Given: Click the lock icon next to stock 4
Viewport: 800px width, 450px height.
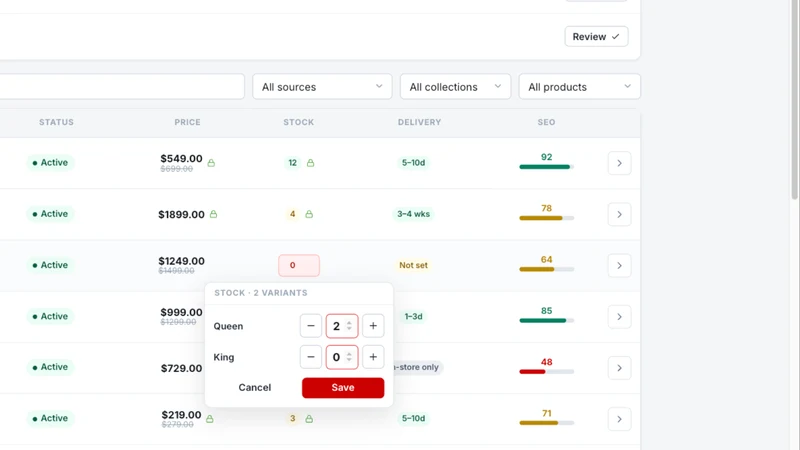Looking at the screenshot, I should click(x=309, y=214).
